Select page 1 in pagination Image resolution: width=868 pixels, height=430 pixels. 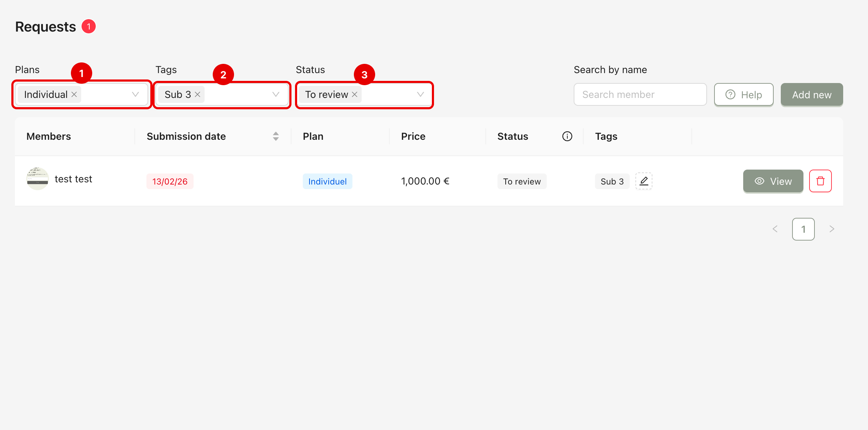pyautogui.click(x=803, y=229)
